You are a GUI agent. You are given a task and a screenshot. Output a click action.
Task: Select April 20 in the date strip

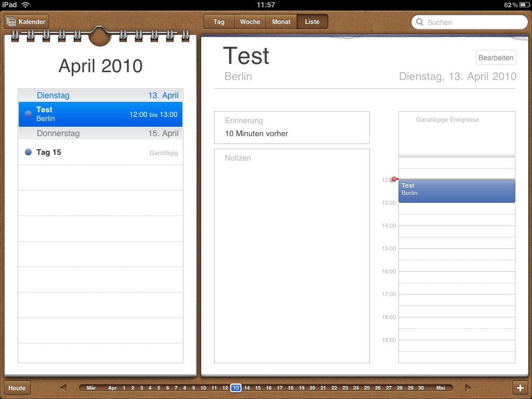pos(312,388)
